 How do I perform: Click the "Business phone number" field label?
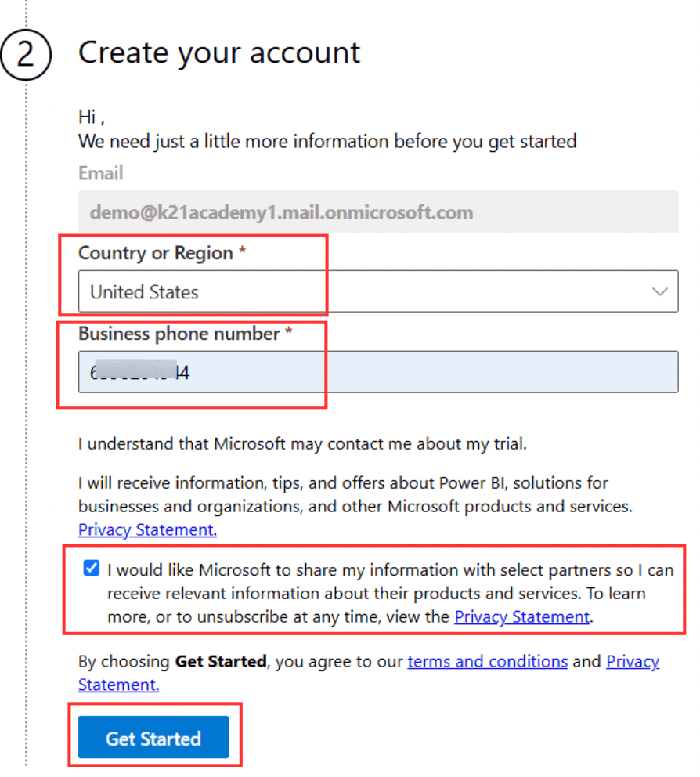pyautogui.click(x=179, y=334)
